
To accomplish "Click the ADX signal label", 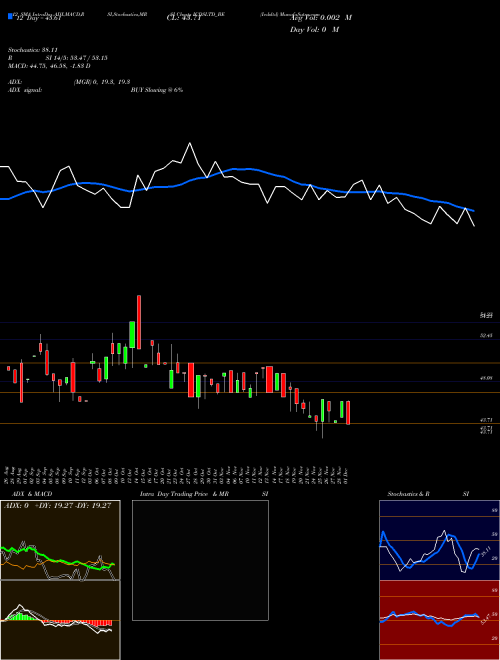I will tap(25, 90).
